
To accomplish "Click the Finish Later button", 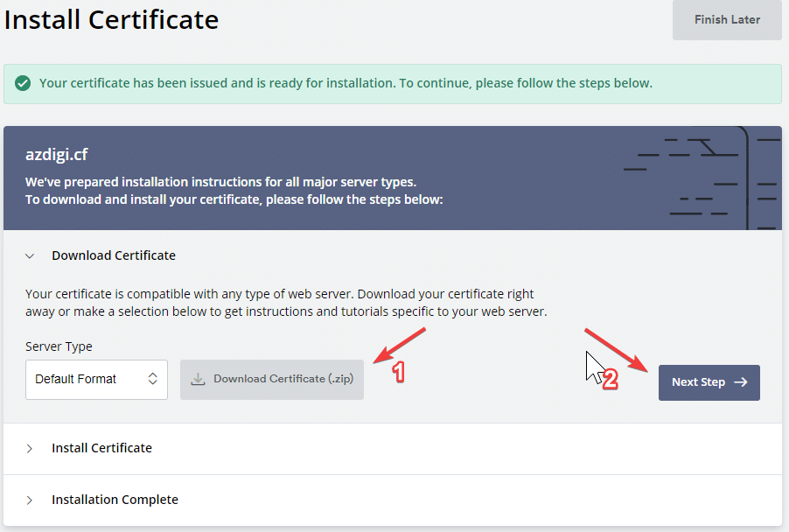I will 726,19.
